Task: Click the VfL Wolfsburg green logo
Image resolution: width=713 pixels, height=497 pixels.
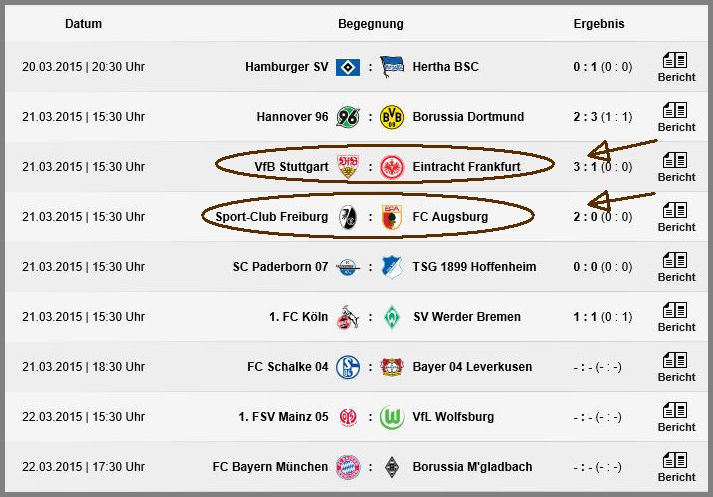Action: [392, 417]
